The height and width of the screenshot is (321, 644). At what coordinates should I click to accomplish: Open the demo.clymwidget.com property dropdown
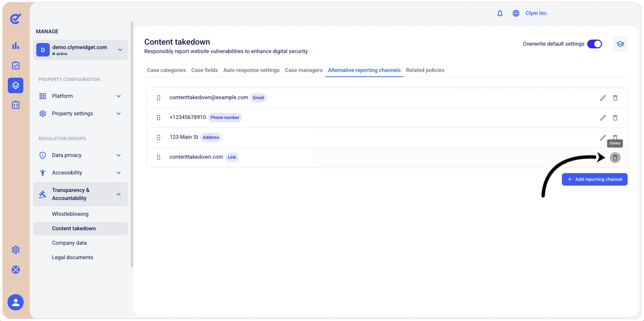[80, 50]
